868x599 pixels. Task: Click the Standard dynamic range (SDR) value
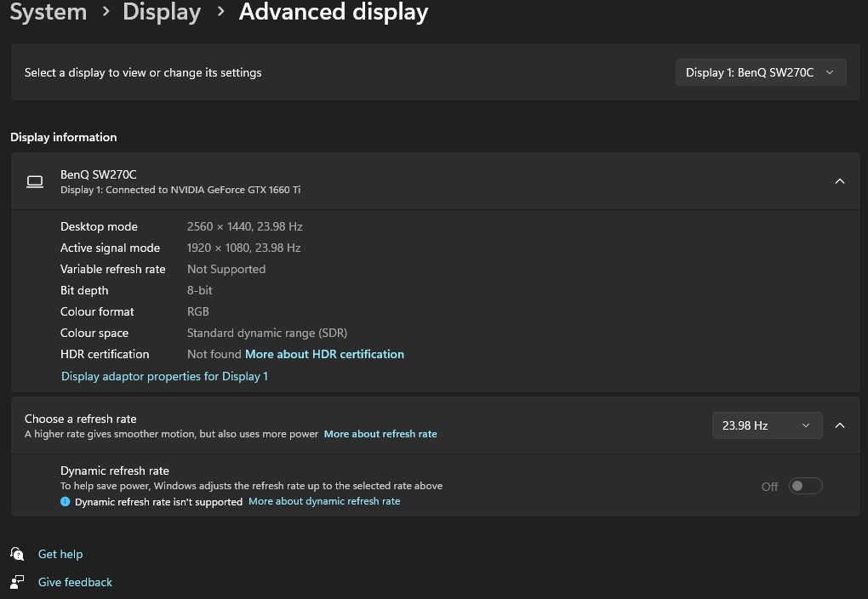[x=267, y=333]
